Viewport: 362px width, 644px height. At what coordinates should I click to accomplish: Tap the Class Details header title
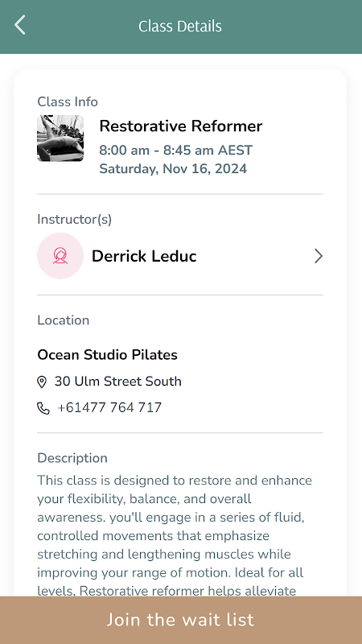180,27
